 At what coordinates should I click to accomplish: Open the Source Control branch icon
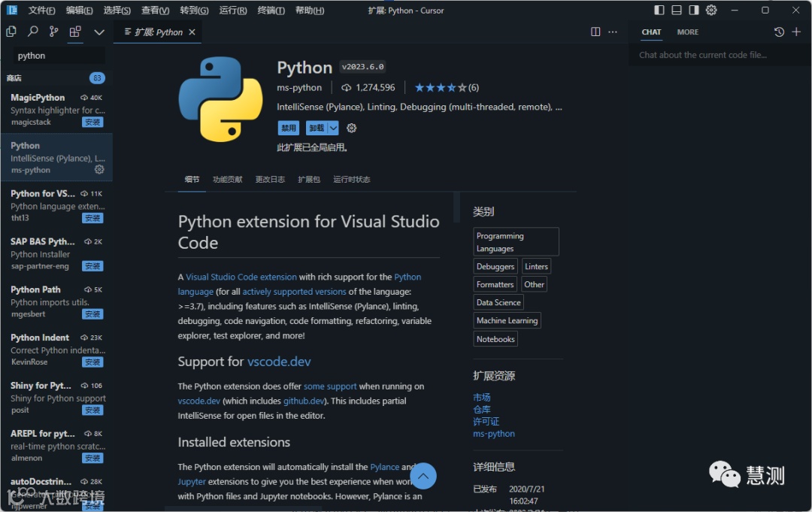[53, 32]
